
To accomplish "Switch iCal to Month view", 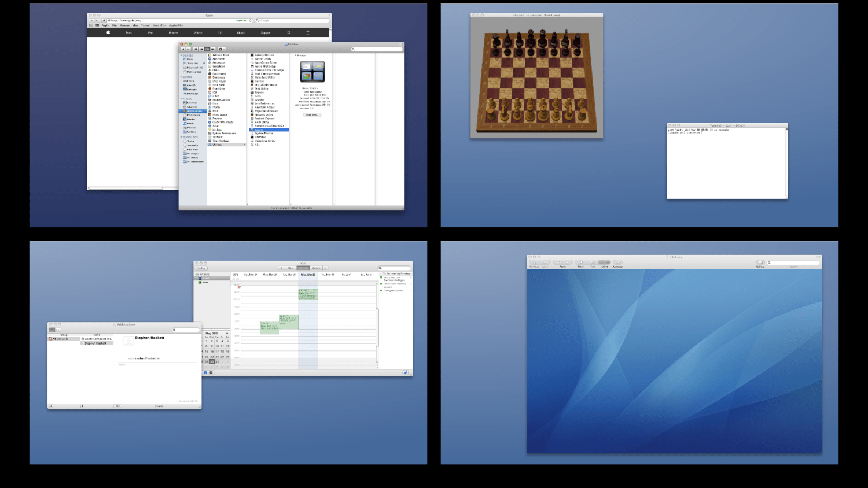I will click(x=316, y=268).
